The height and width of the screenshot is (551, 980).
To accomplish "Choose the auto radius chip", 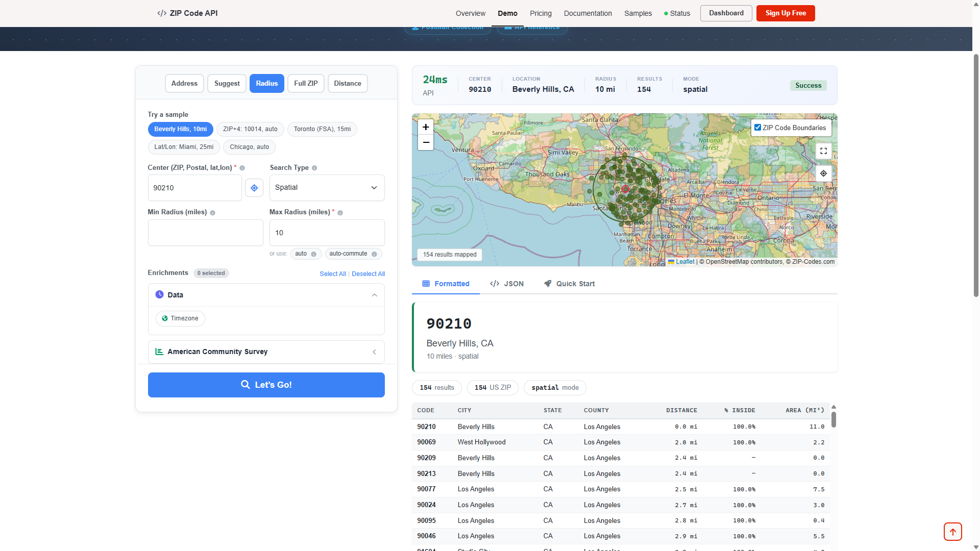I will (x=306, y=254).
